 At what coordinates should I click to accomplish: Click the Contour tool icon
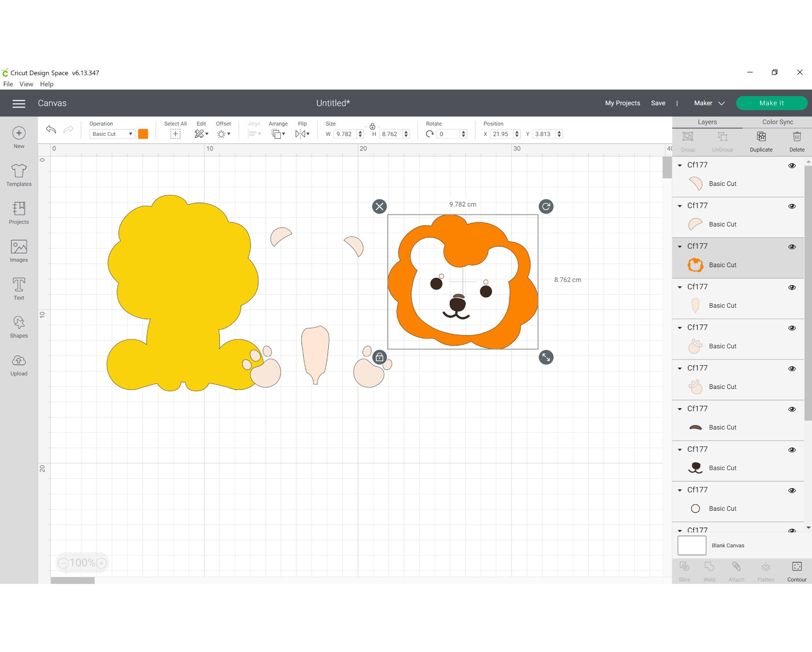point(797,572)
